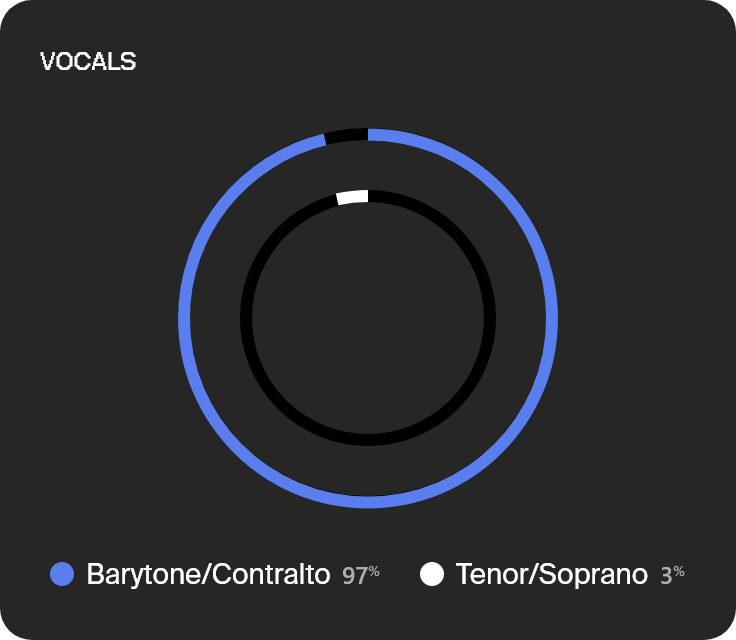Click the blue ring's left side
The height and width of the screenshot is (640, 736).
click(184, 318)
